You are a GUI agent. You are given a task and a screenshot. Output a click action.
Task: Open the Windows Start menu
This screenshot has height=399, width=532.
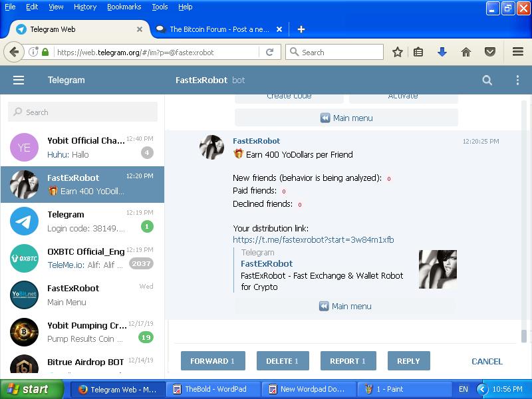(31, 389)
